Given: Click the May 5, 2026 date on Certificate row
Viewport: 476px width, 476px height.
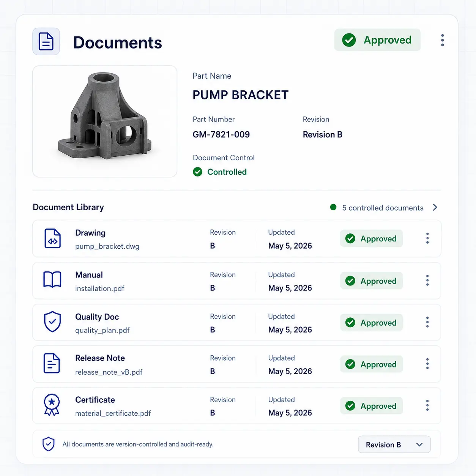Looking at the screenshot, I should [290, 413].
